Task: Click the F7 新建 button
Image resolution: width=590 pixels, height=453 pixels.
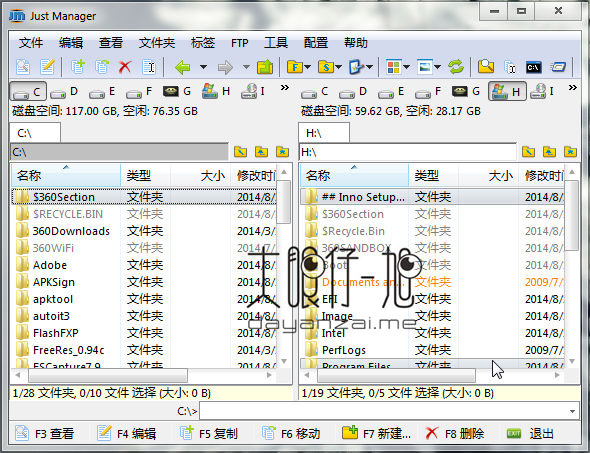Action: [376, 434]
